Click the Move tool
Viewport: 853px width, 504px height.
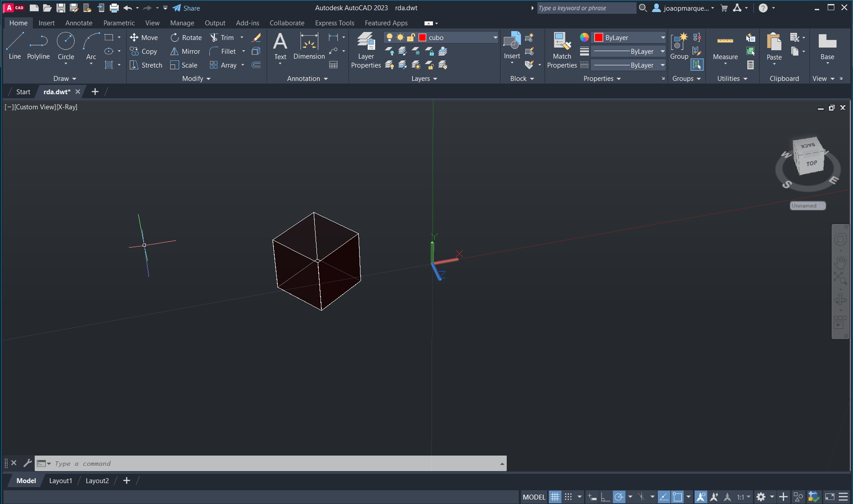tap(144, 38)
